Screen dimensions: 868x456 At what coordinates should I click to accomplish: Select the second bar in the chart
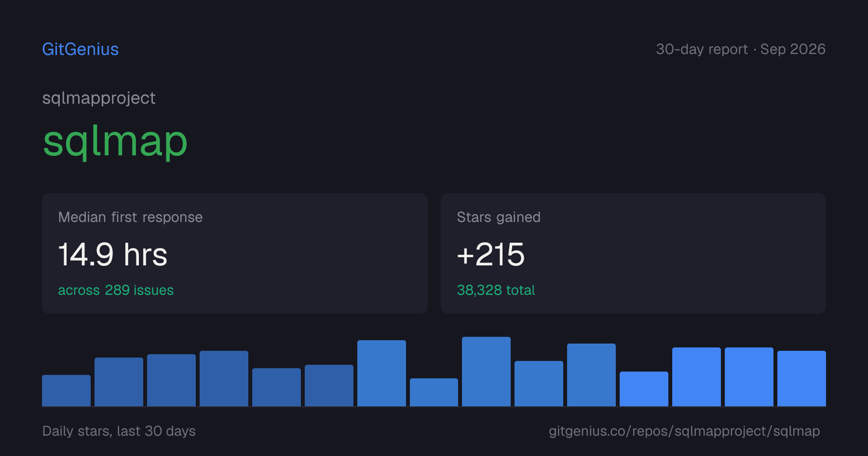pyautogui.click(x=119, y=382)
